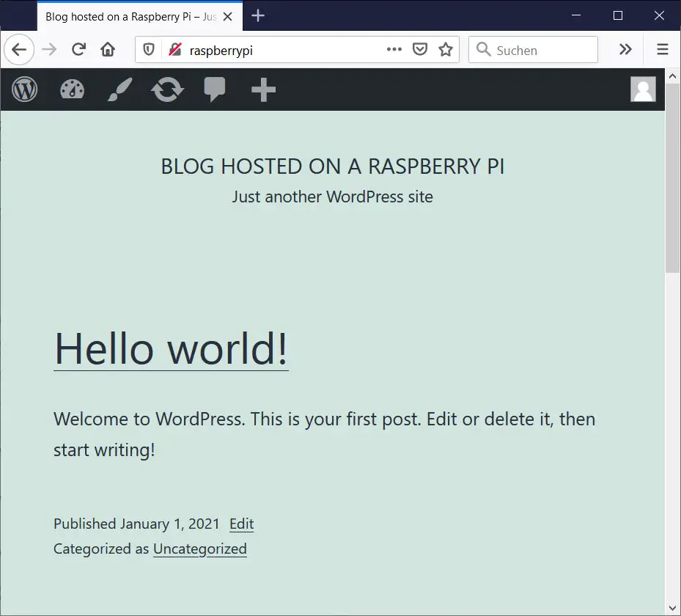Bookmark this page with the star
Screen dimensions: 681x616
[445, 50]
